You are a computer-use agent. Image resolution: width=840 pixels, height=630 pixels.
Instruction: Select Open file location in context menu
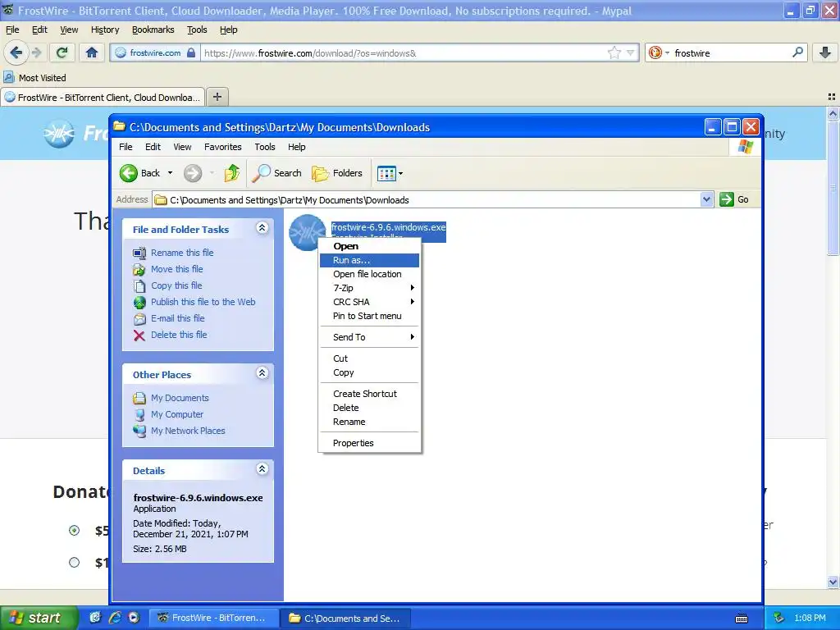(x=369, y=274)
